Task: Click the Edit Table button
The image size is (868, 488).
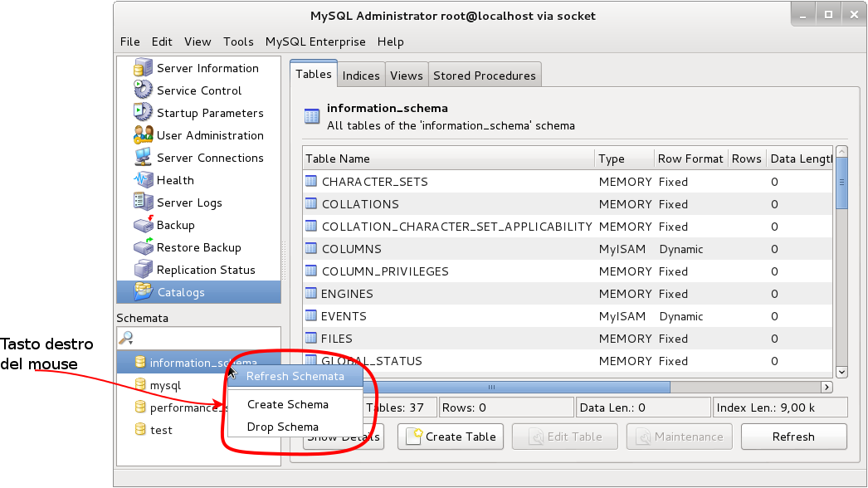Action: click(564, 437)
